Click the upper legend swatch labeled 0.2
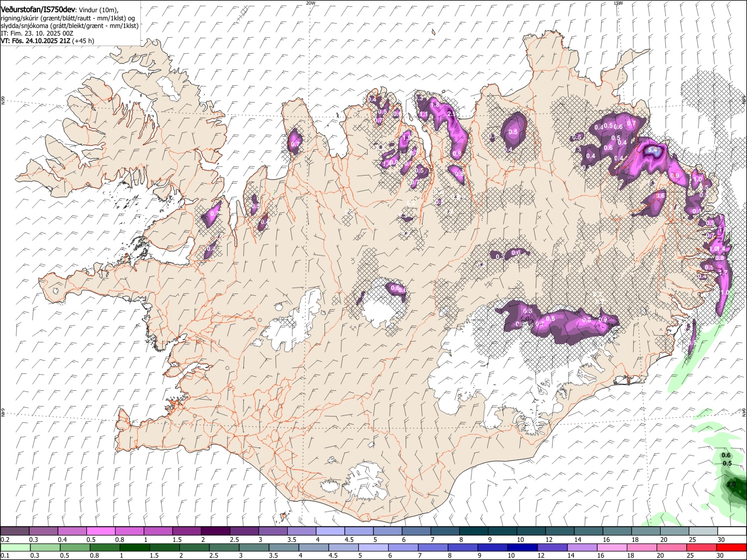The image size is (747, 560). tap(15, 531)
